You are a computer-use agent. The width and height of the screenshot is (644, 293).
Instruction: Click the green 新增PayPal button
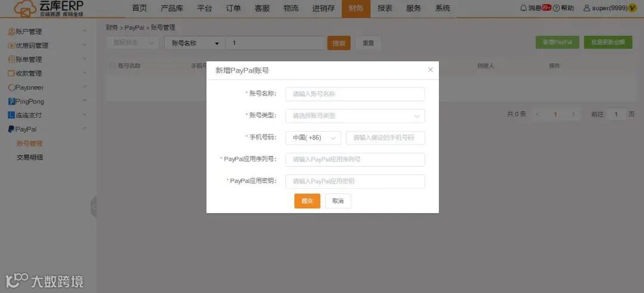click(x=558, y=42)
